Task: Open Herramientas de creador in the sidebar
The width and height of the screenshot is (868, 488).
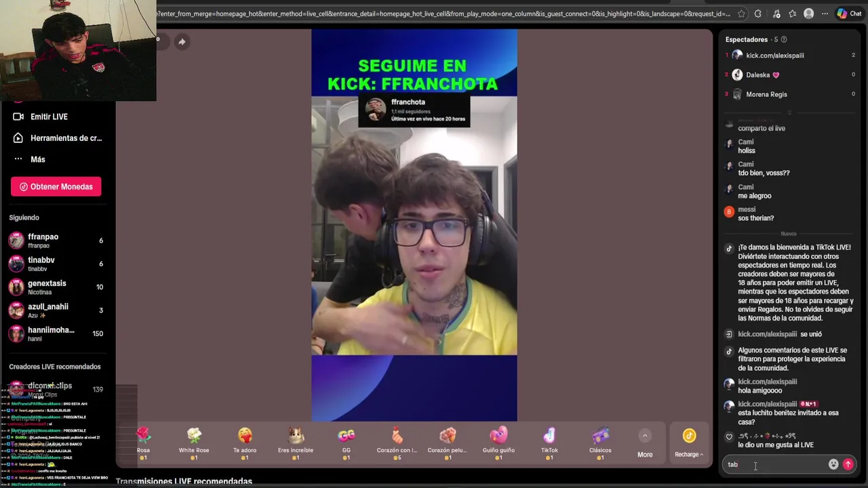Action: tap(58, 138)
